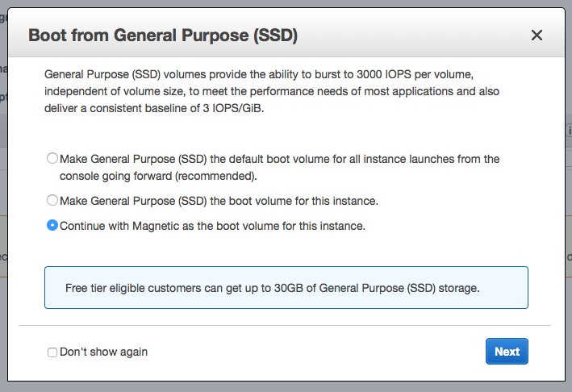Click the 'Boot from General Purpose (SSD)' title

(x=163, y=35)
